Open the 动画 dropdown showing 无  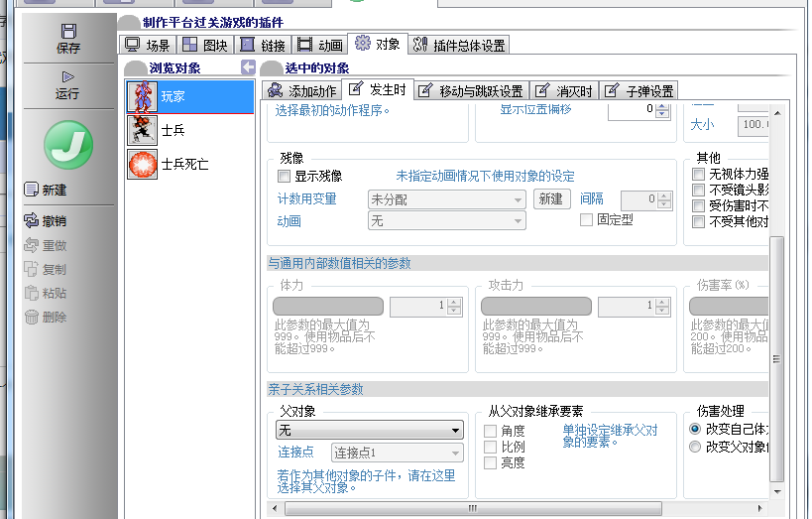tap(446, 221)
